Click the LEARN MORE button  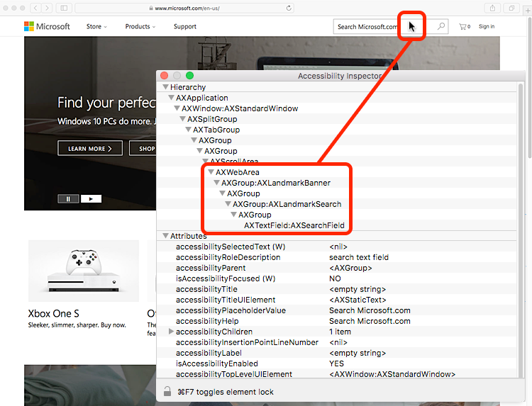(89, 149)
